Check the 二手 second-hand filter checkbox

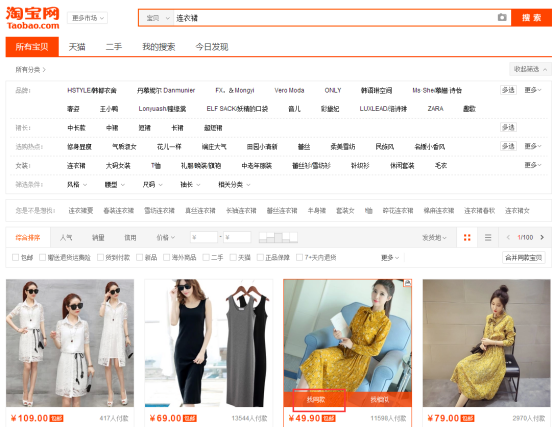(x=206, y=257)
